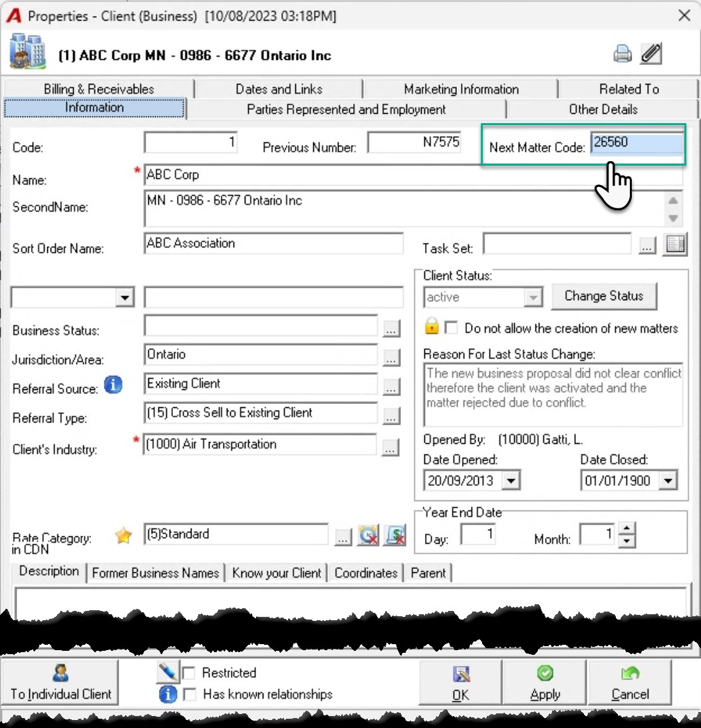The width and height of the screenshot is (701, 728).
Task: Open the Task Set grid icon
Action: 675,244
